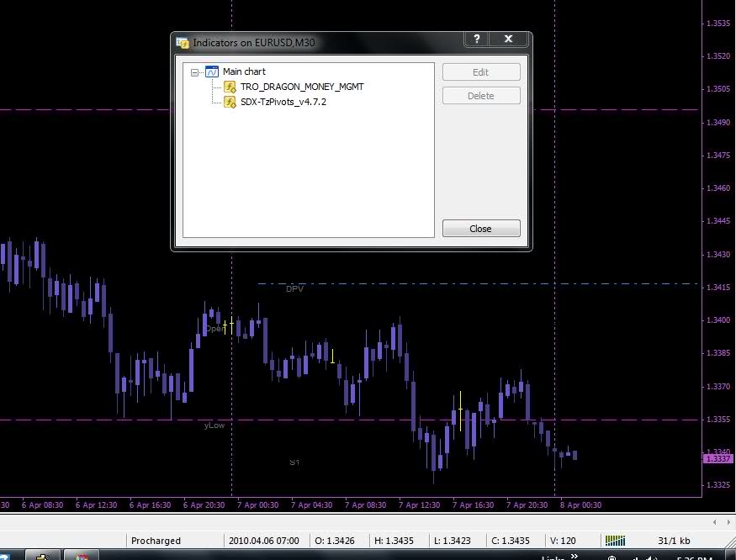Click the SDX-TzPivots indicator icon
The width and height of the screenshot is (736, 560).
point(230,102)
